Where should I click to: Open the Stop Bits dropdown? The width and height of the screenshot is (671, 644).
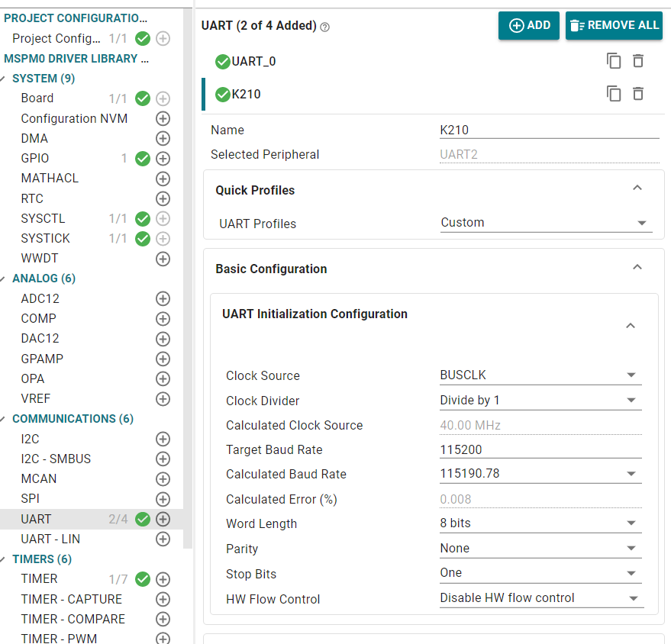click(541, 573)
